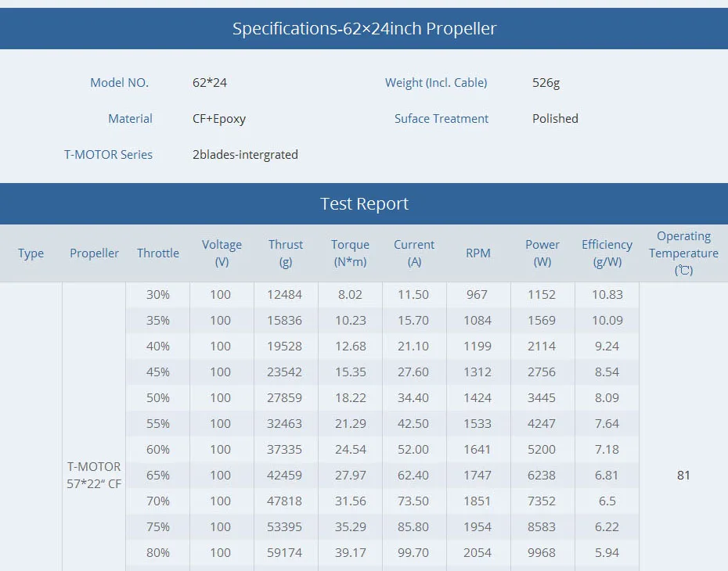Screen dimensions: 728x571
Task: Click the T-MOTOR Series label
Action: click(108, 154)
